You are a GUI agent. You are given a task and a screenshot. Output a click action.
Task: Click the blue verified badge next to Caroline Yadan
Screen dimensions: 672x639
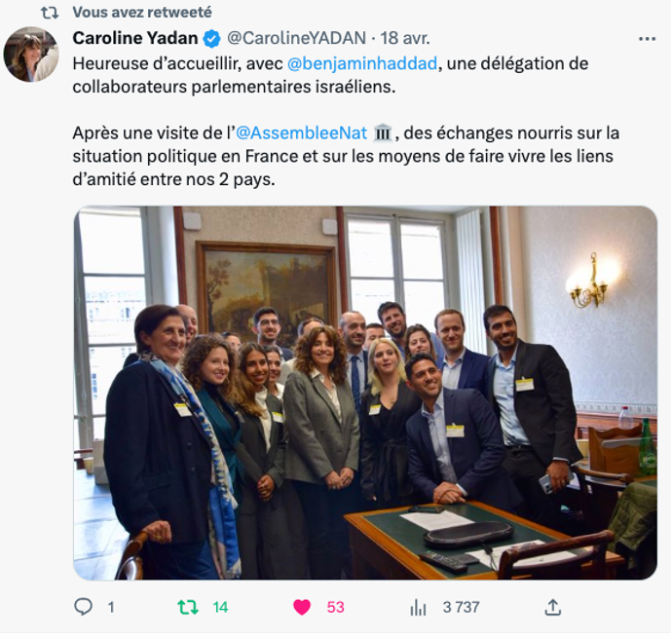(211, 39)
